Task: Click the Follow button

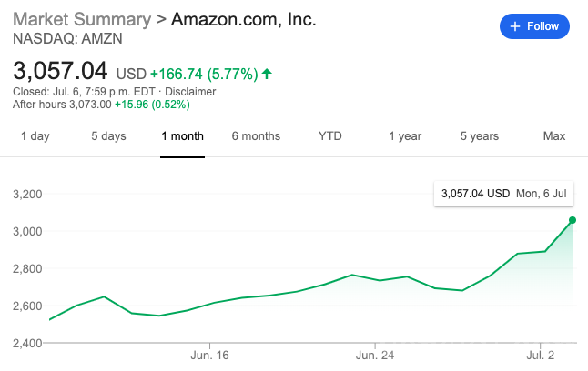Action: coord(534,26)
